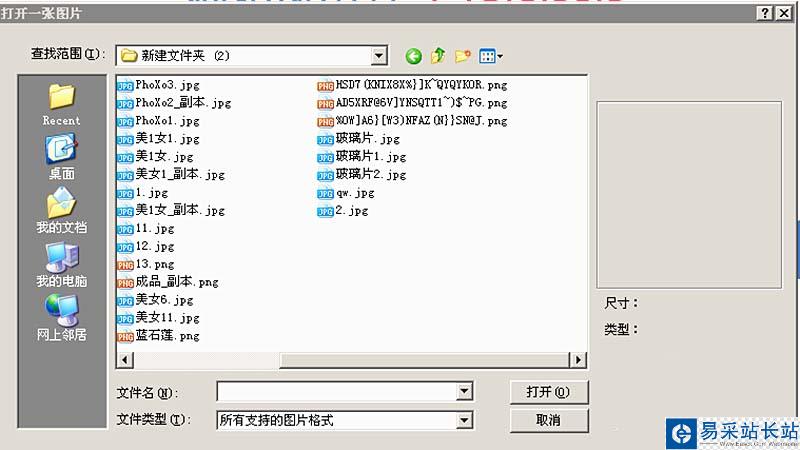The image size is (800, 450).
Task: Select file 美女1_副本.jpg
Action: tap(171, 174)
